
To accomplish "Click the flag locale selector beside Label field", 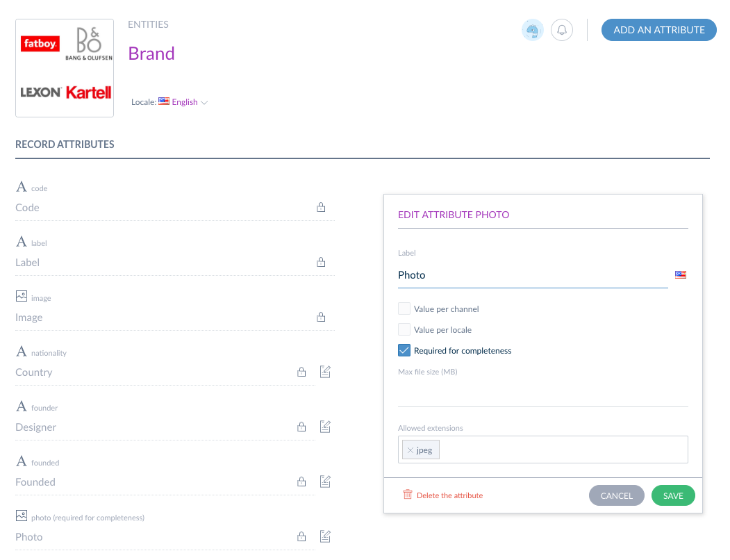I will (681, 275).
